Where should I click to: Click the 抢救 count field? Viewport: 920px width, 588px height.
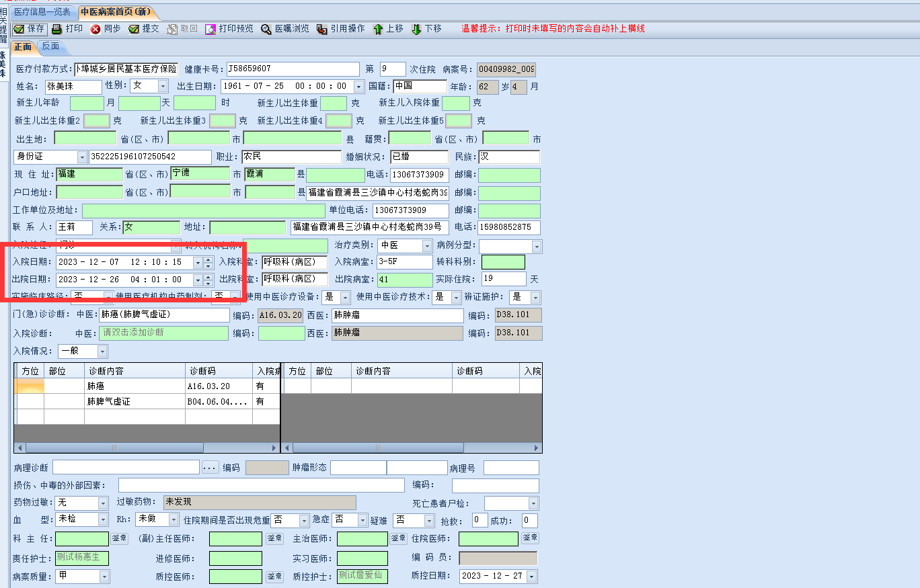point(480,520)
